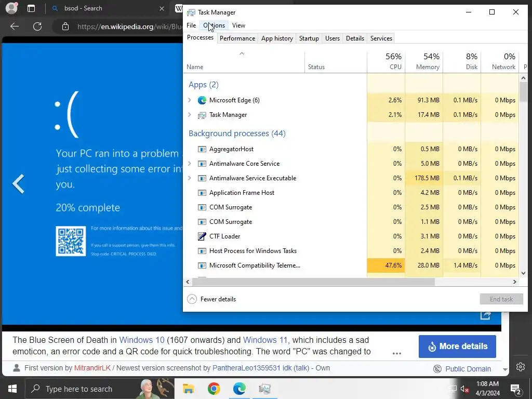
Task: Open the Windows Start menu
Action: 12,389
